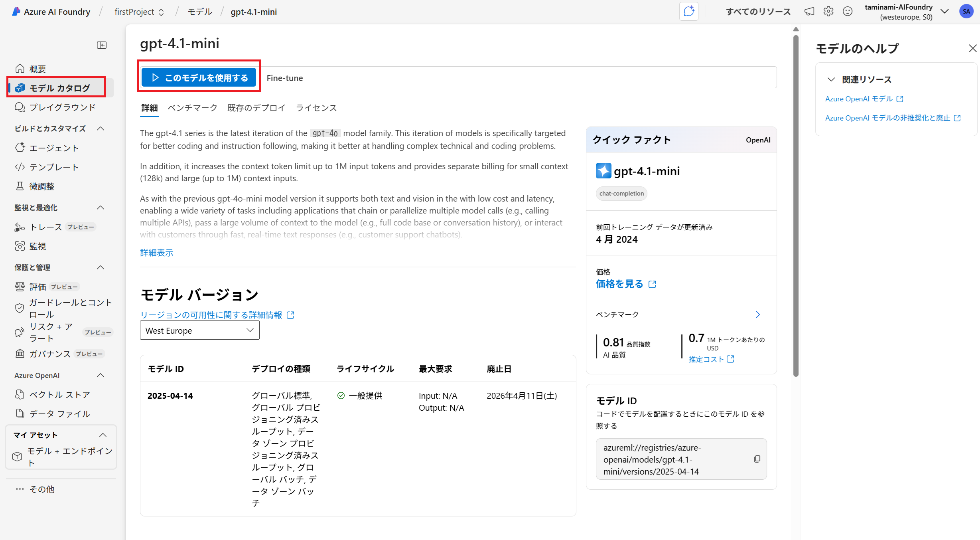Open 価格を見る link
Screen dimensions: 980x540
click(626, 284)
